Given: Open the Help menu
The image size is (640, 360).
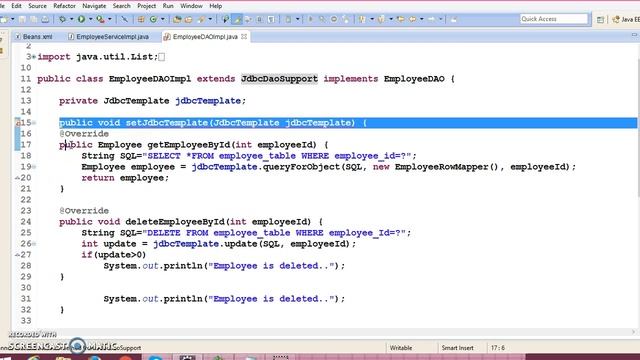Looking at the screenshot, I should pyautogui.click(x=215, y=6).
